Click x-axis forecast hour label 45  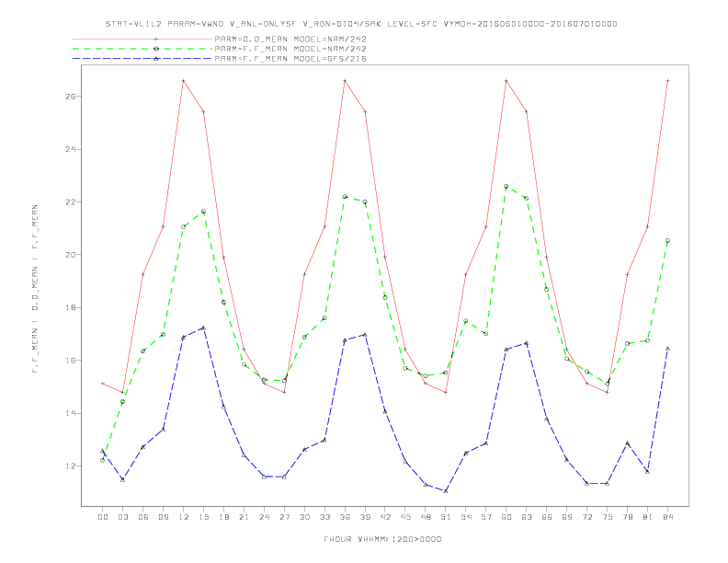[405, 517]
